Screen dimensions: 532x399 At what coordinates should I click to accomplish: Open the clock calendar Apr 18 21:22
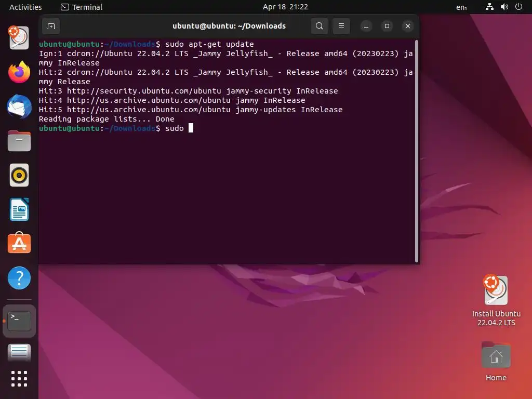coord(285,7)
